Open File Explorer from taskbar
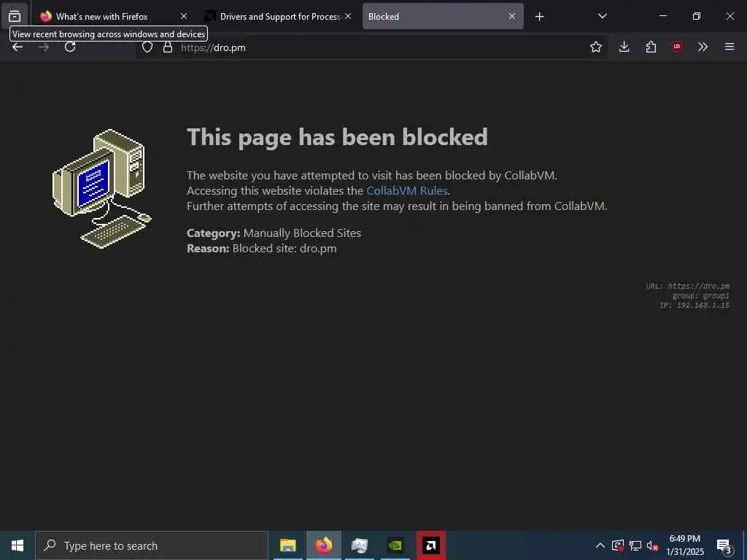Viewport: 747px width, 560px height. point(287,545)
